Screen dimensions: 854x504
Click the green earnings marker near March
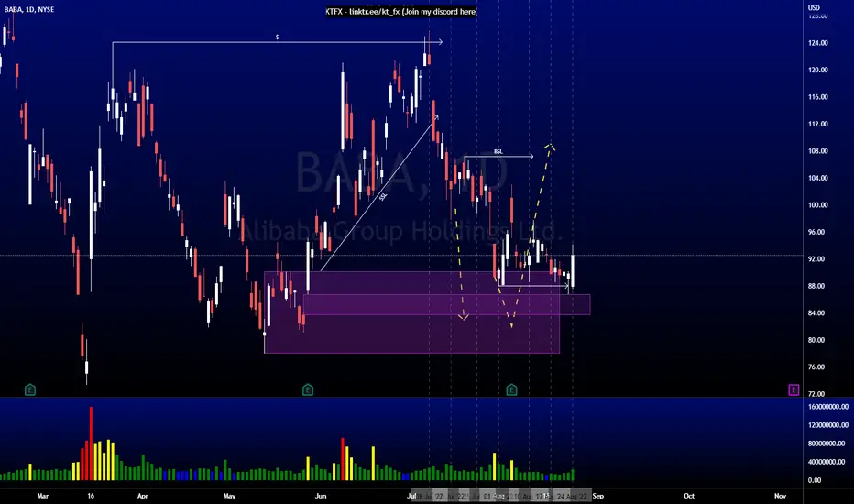coord(30,389)
